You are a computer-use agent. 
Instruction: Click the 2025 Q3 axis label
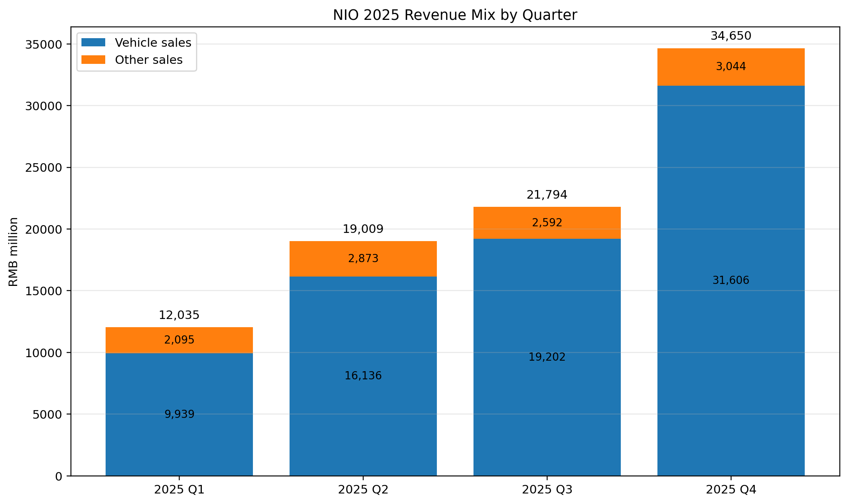tap(547, 490)
